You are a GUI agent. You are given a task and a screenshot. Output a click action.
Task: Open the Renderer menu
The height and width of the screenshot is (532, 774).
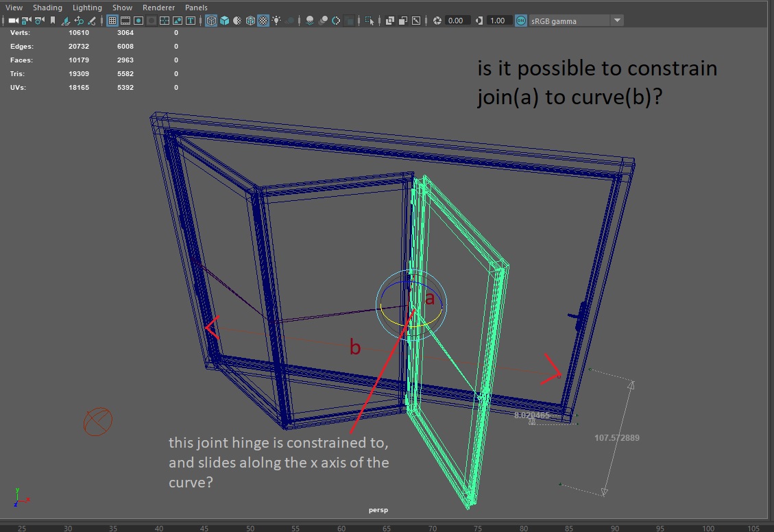click(158, 7)
